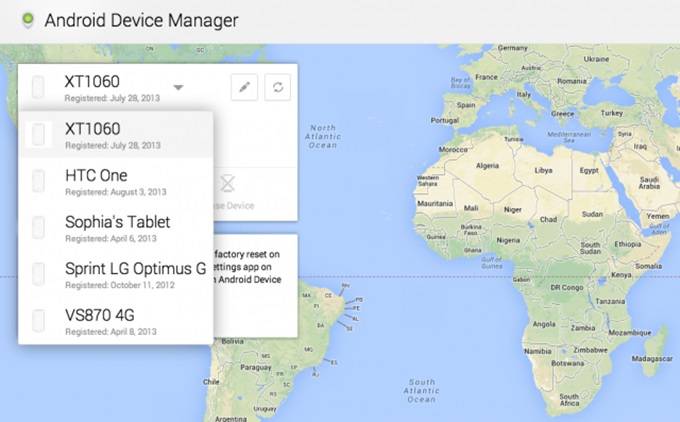The width and height of the screenshot is (680, 422).
Task: Select HTC One from the device list
Action: [116, 181]
